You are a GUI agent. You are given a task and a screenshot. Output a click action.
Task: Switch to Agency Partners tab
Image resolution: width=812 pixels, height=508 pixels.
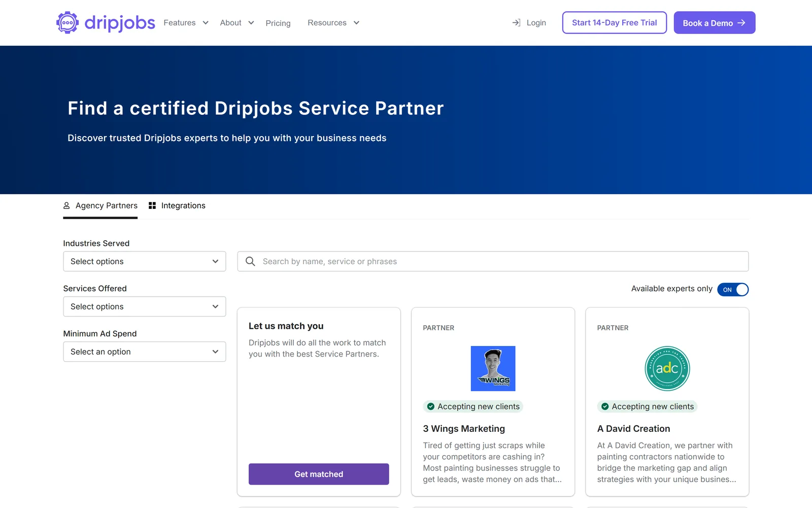click(100, 206)
